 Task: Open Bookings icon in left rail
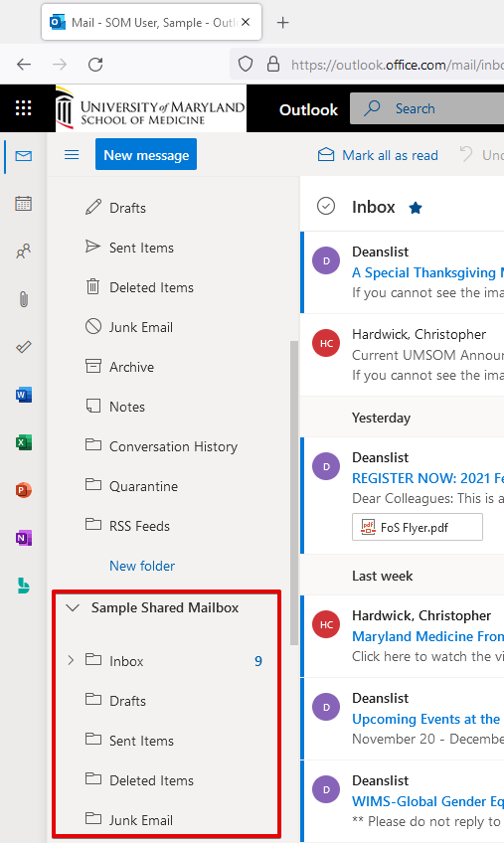(23, 586)
